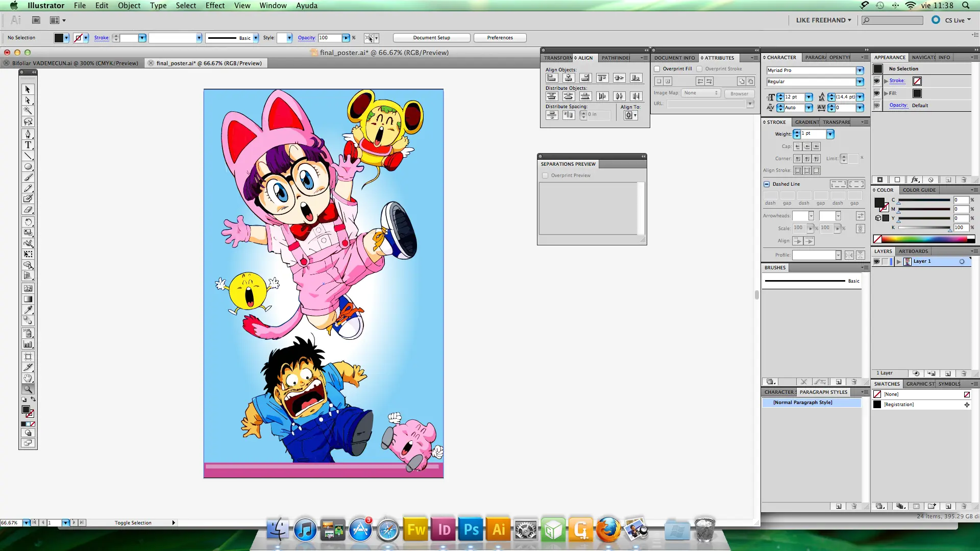Select the Eraser tool
The image size is (980, 551).
[x=28, y=210]
